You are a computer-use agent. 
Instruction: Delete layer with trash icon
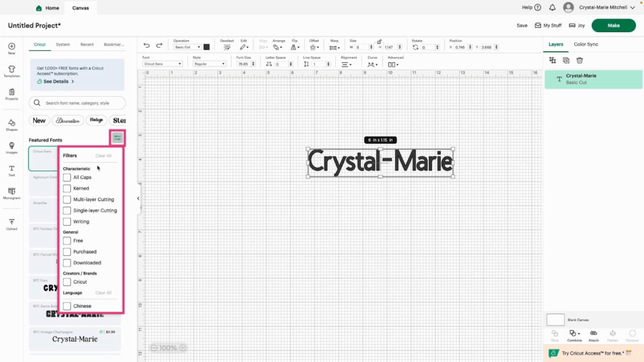click(579, 60)
